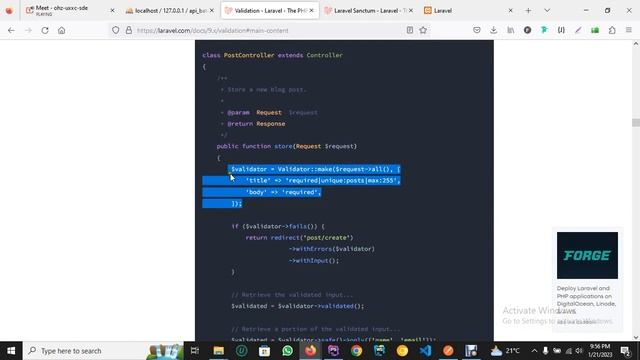Click the browser forward arrow
The width and height of the screenshot is (640, 360).
tap(28, 30)
